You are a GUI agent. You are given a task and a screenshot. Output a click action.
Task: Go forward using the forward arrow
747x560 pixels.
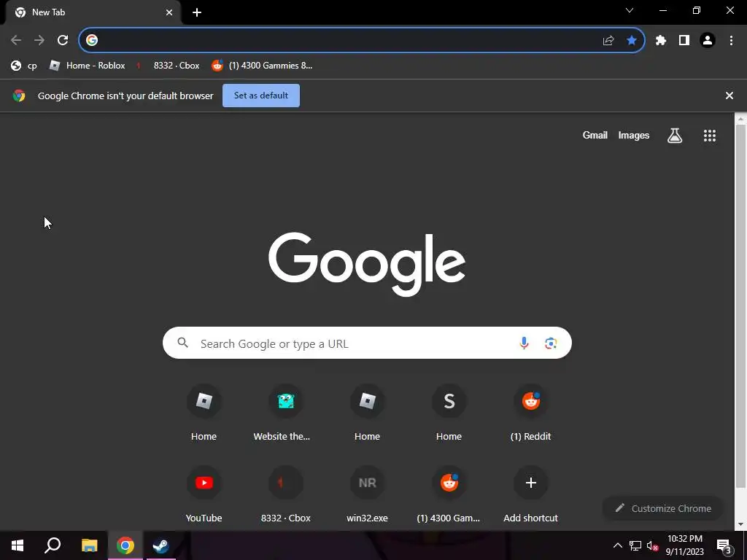coord(39,41)
